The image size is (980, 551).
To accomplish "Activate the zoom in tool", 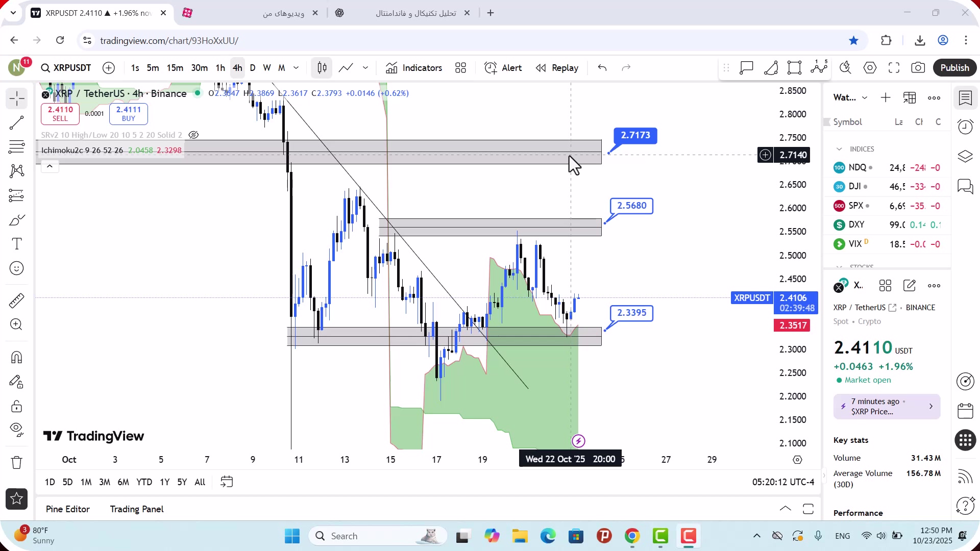I will pos(17,324).
